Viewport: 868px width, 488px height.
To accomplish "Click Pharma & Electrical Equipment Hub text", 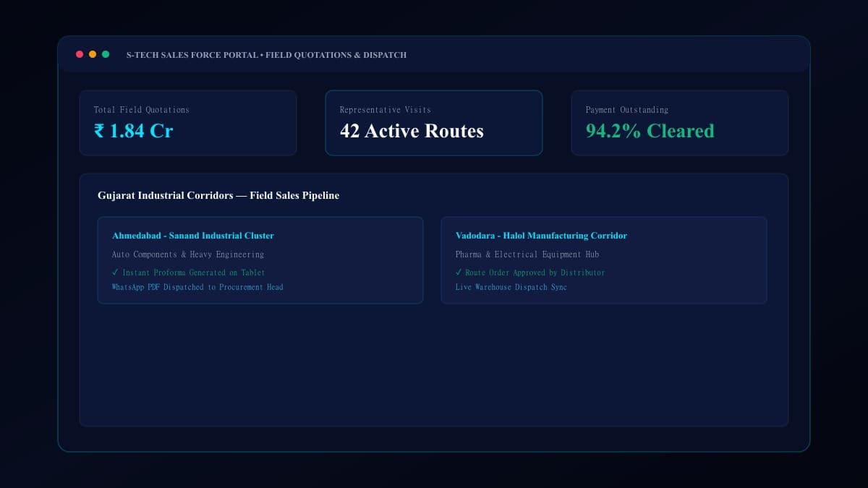I will click(x=527, y=254).
